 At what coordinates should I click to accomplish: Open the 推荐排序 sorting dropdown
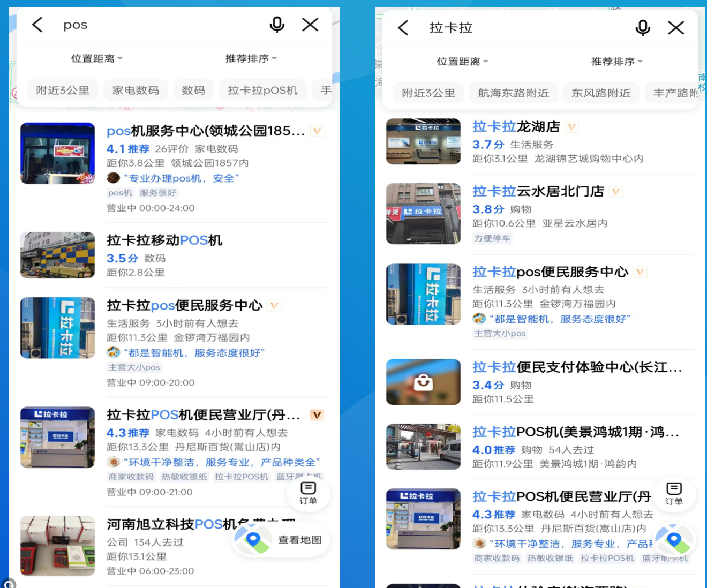[250, 58]
